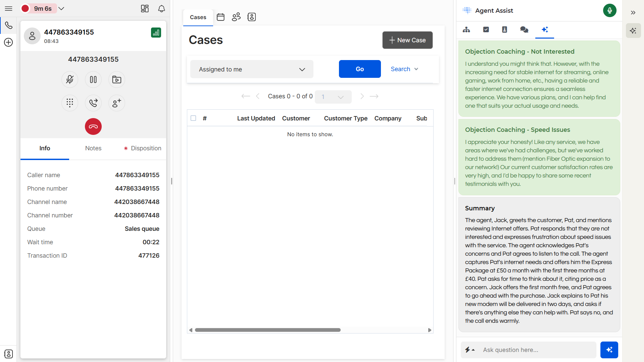644x362 pixels.
Task: Open the page number dropdown
Action: [333, 97]
